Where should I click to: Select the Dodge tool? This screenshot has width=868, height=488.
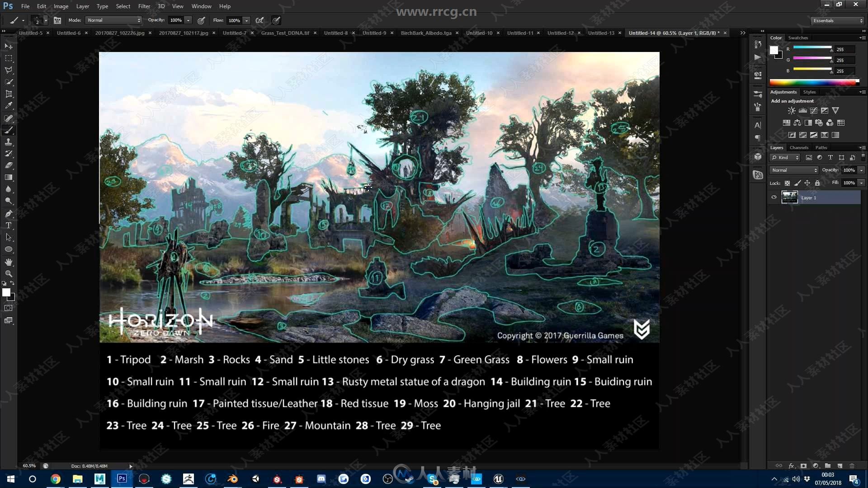click(x=9, y=201)
